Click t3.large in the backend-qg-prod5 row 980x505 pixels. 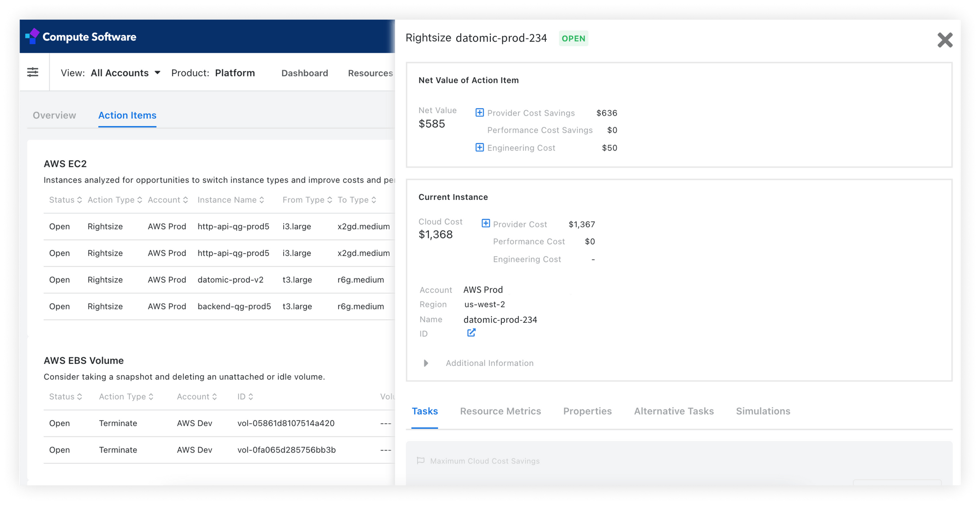tap(297, 307)
